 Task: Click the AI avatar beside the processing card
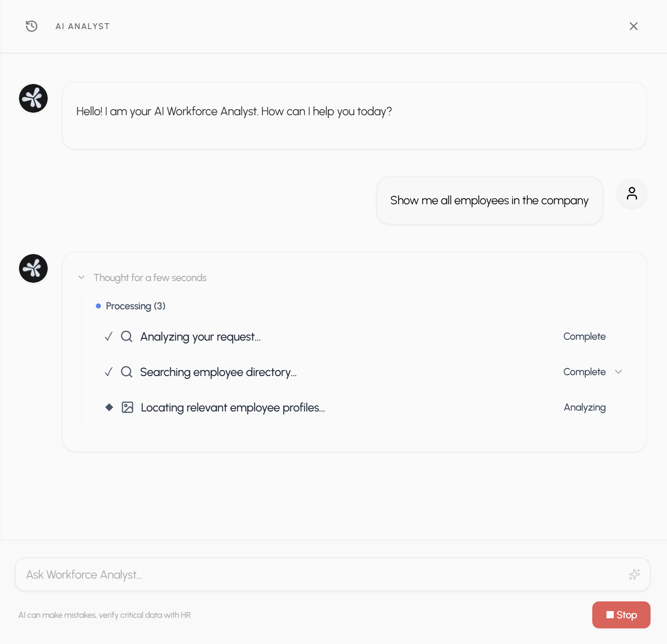click(33, 268)
